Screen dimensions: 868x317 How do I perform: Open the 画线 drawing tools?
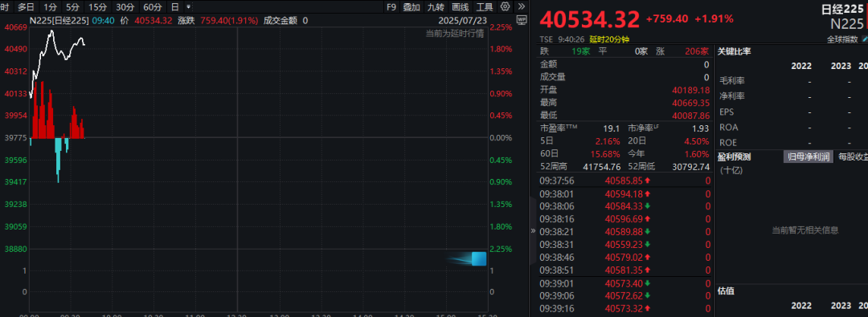pos(460,7)
